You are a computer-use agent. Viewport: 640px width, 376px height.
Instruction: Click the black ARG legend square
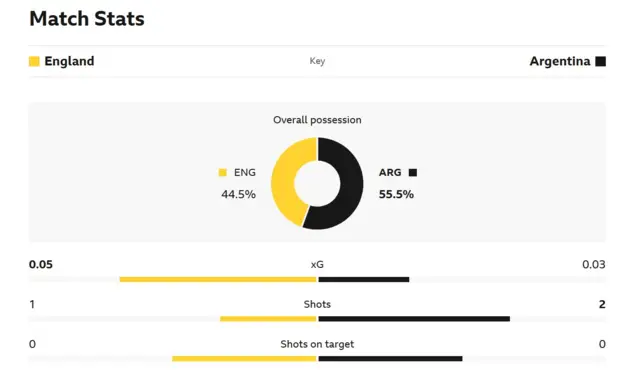point(413,173)
